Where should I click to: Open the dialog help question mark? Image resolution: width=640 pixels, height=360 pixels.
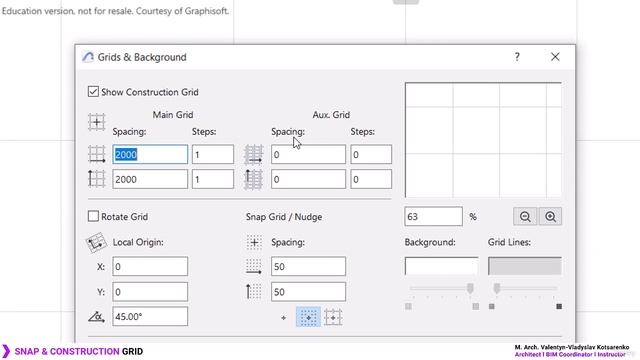(517, 57)
